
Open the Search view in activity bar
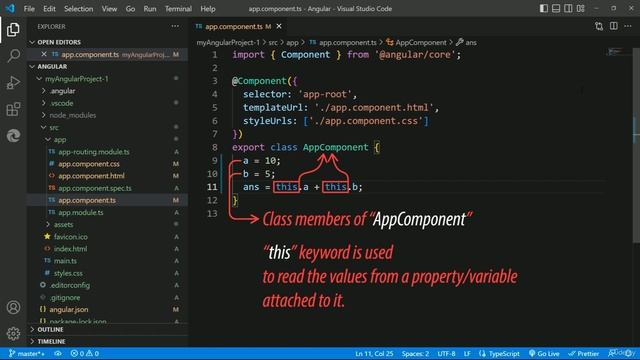click(x=13, y=56)
